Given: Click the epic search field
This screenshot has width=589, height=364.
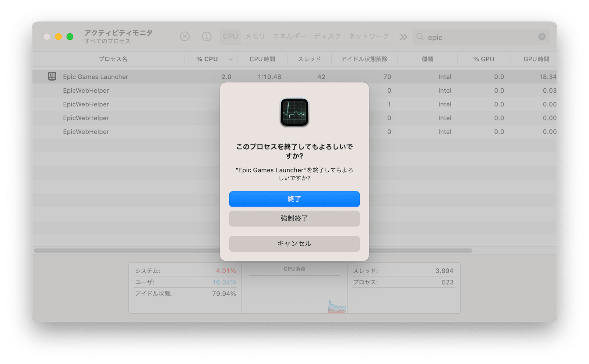Looking at the screenshot, I should 481,37.
